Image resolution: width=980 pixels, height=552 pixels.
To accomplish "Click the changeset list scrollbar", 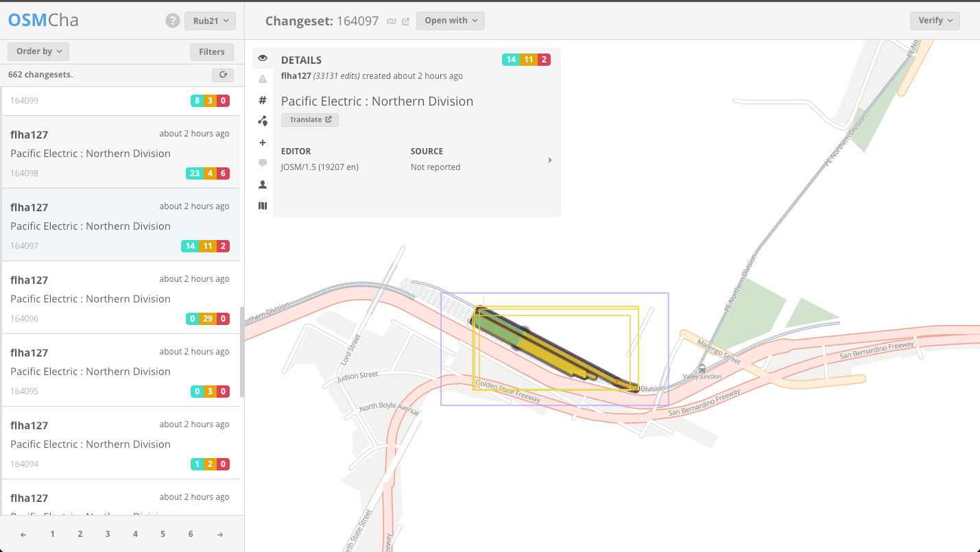I will 242,353.
